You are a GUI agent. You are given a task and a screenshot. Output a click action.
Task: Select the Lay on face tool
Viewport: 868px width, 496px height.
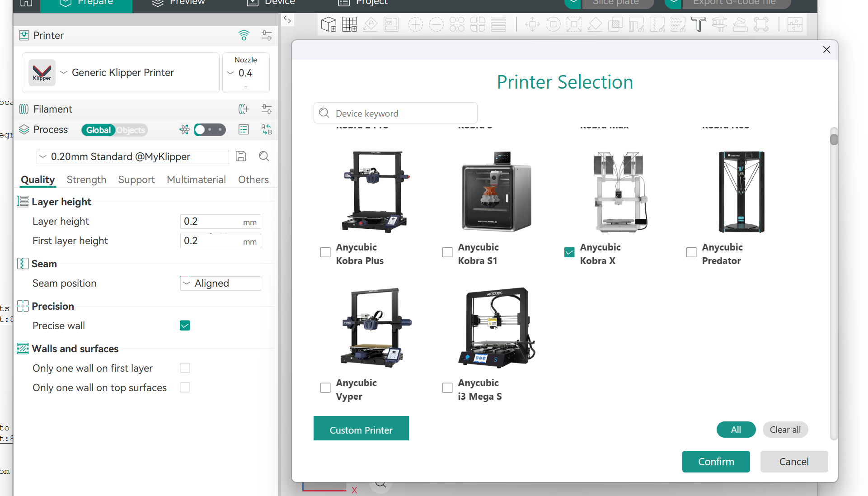pos(595,24)
